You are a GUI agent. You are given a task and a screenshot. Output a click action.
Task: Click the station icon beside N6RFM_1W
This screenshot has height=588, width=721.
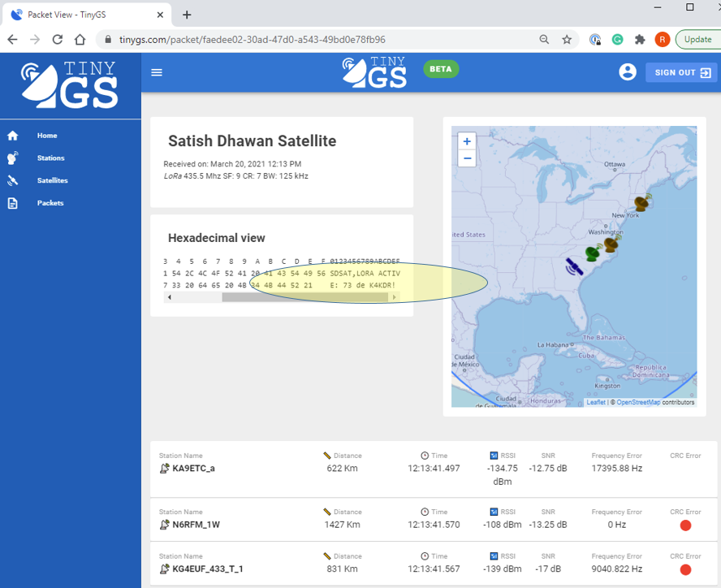click(164, 525)
